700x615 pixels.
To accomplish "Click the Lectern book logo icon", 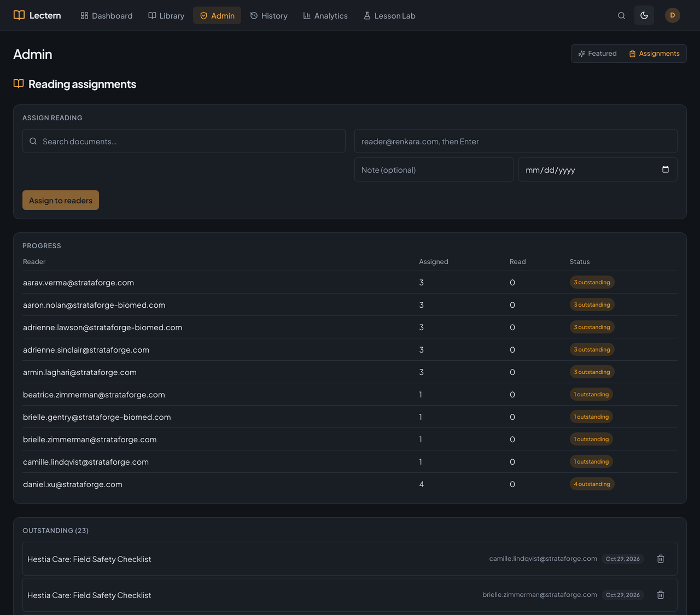I will pyautogui.click(x=19, y=15).
